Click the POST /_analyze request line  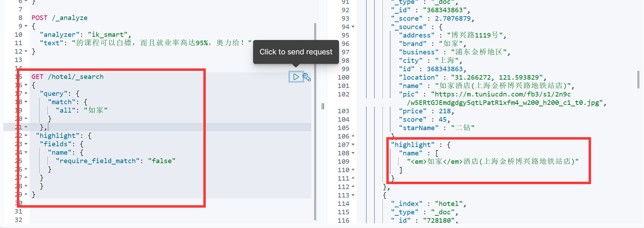60,18
